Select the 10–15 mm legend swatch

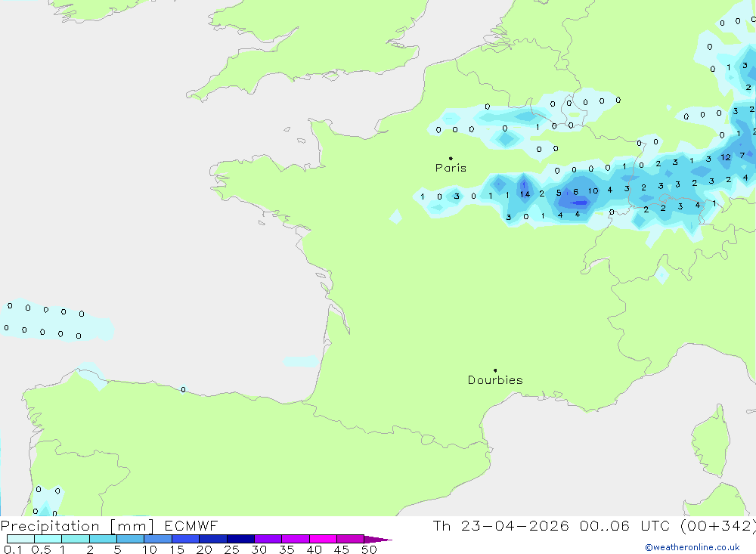click(158, 539)
